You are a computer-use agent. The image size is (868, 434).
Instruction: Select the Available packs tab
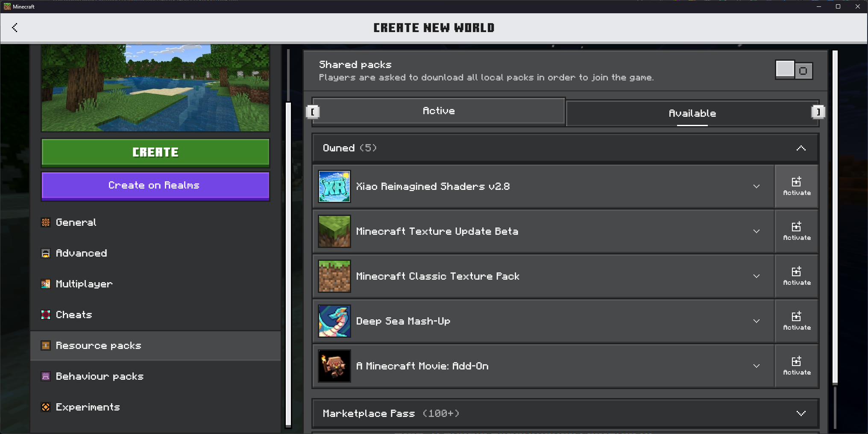pyautogui.click(x=692, y=113)
